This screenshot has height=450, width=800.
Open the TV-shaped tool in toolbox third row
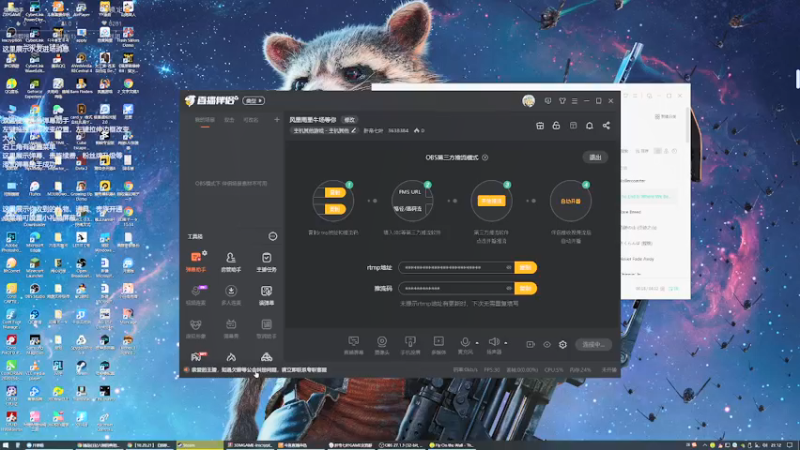[x=231, y=328]
